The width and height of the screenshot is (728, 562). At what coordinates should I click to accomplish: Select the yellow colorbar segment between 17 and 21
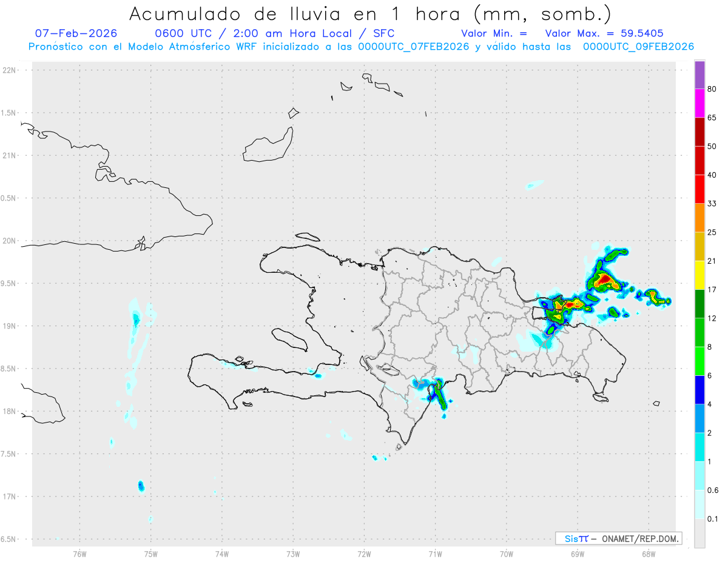(x=699, y=275)
